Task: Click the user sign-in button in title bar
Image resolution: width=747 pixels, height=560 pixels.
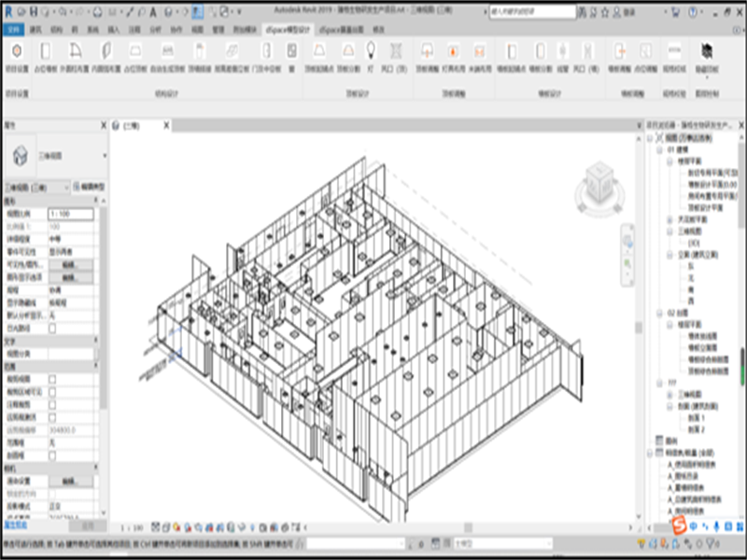Action: [x=624, y=12]
